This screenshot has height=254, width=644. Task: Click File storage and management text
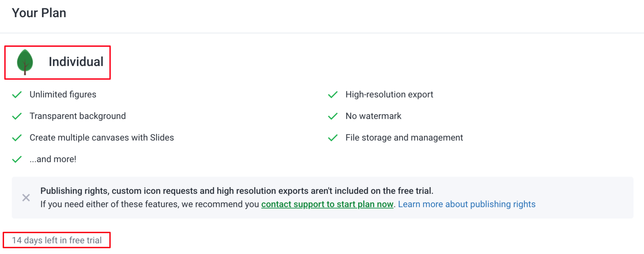404,138
